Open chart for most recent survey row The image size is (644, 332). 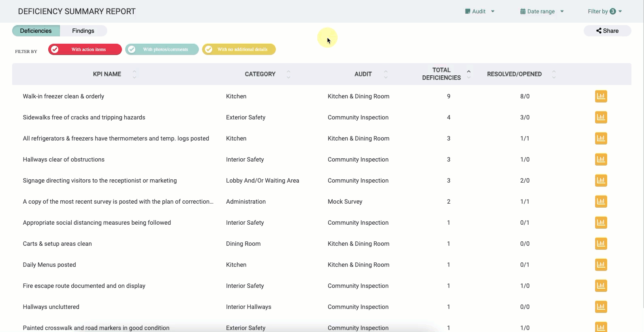pos(601,202)
